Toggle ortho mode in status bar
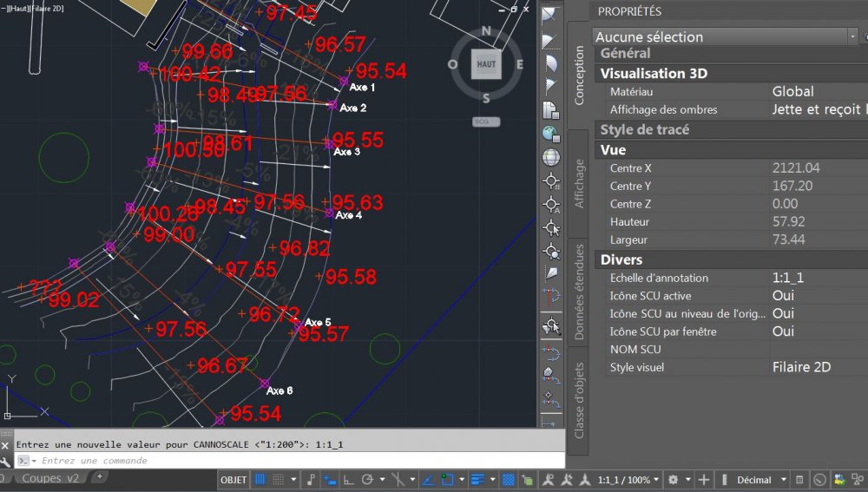Image resolution: width=868 pixels, height=492 pixels. [x=349, y=480]
